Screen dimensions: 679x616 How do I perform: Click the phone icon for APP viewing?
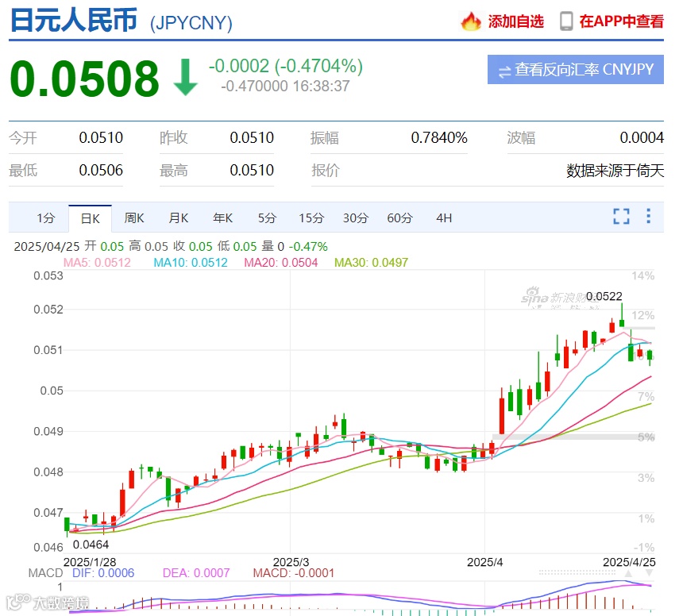point(566,21)
